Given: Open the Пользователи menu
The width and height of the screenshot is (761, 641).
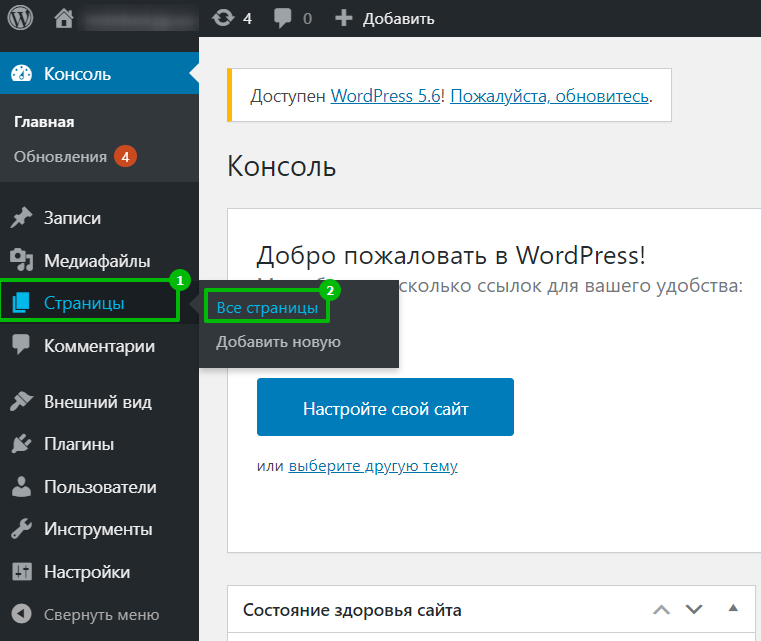Looking at the screenshot, I should coord(99,487).
